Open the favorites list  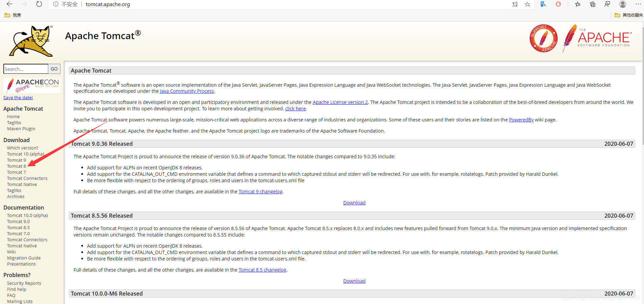coord(578,4)
